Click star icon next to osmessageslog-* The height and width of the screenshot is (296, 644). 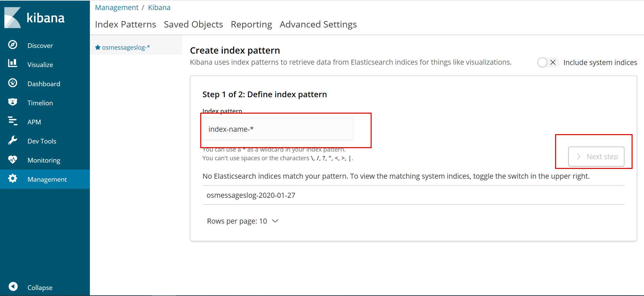click(98, 47)
